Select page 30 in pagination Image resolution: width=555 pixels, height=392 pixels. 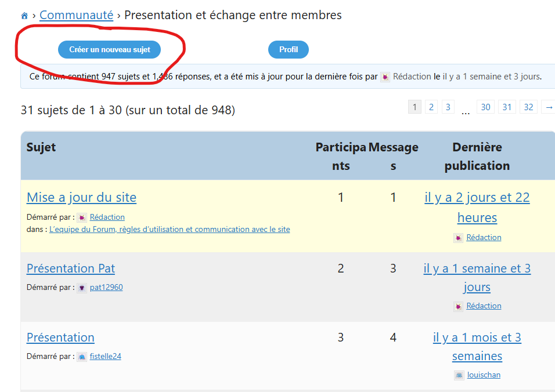click(x=485, y=107)
